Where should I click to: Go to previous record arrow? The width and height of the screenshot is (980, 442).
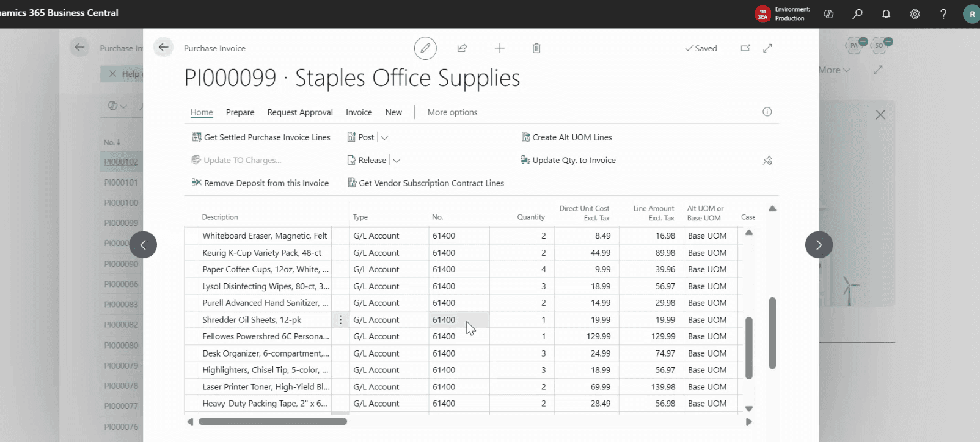click(x=143, y=245)
